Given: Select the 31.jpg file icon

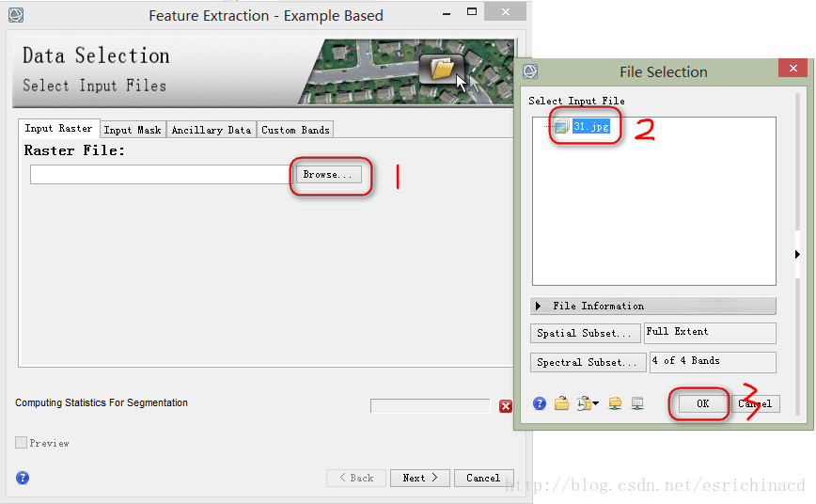Looking at the screenshot, I should (561, 127).
